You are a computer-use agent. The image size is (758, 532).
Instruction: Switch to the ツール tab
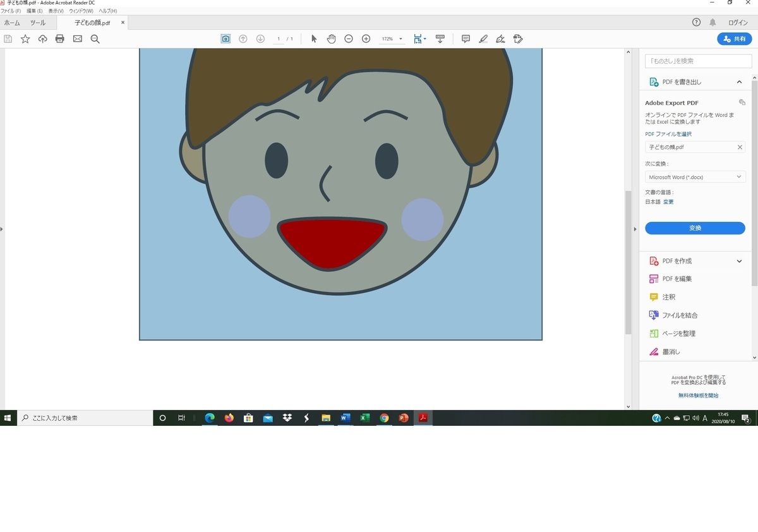tap(38, 22)
